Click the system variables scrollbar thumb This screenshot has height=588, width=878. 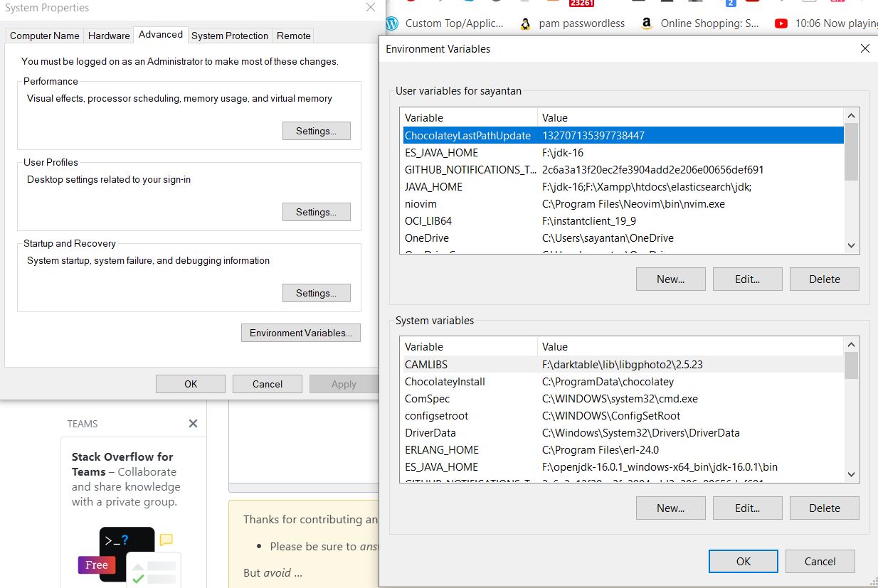851,365
